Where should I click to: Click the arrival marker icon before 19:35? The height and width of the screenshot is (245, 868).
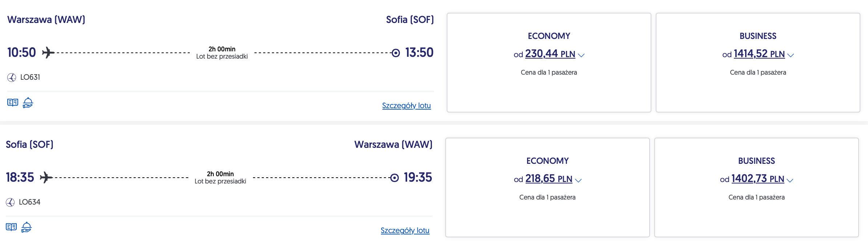[x=394, y=178]
